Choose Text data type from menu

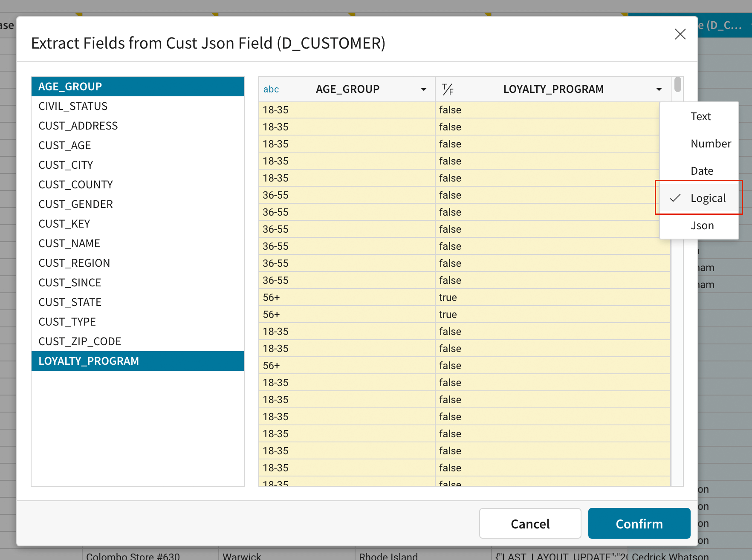(x=699, y=116)
